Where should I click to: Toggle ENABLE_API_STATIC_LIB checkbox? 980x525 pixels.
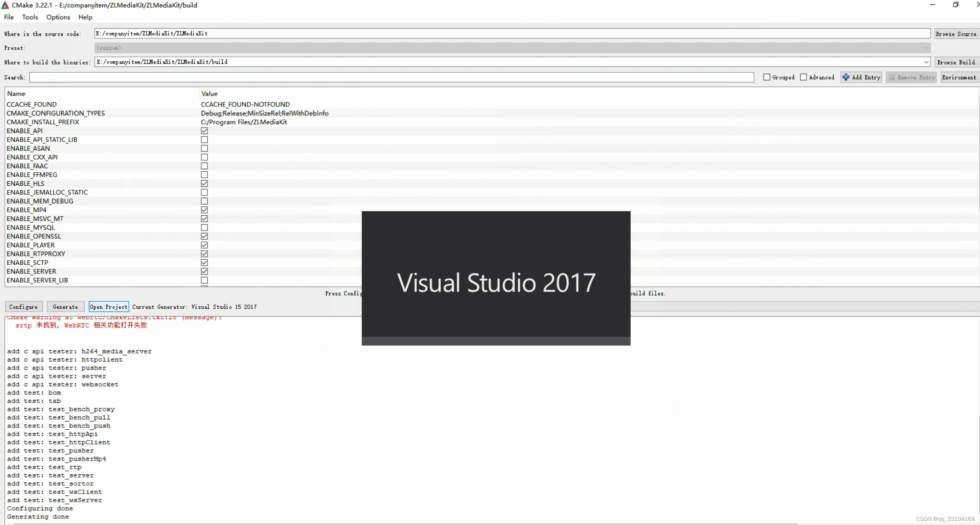coord(204,140)
